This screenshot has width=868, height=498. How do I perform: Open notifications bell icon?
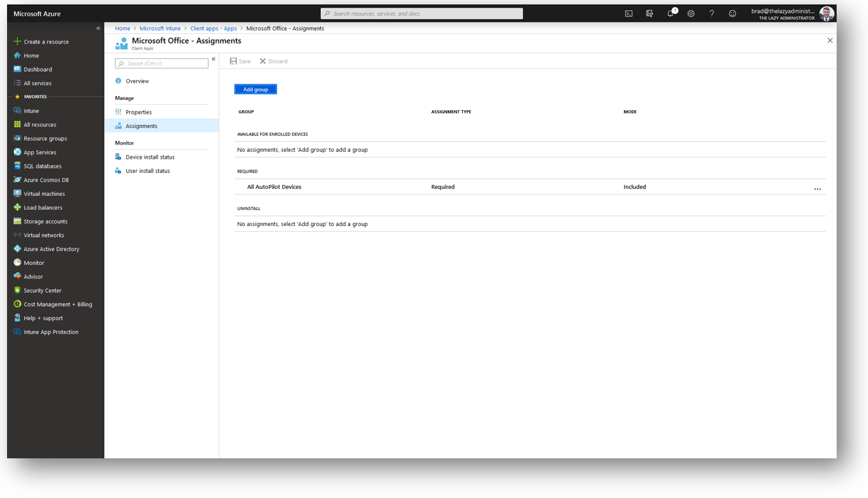(x=671, y=13)
